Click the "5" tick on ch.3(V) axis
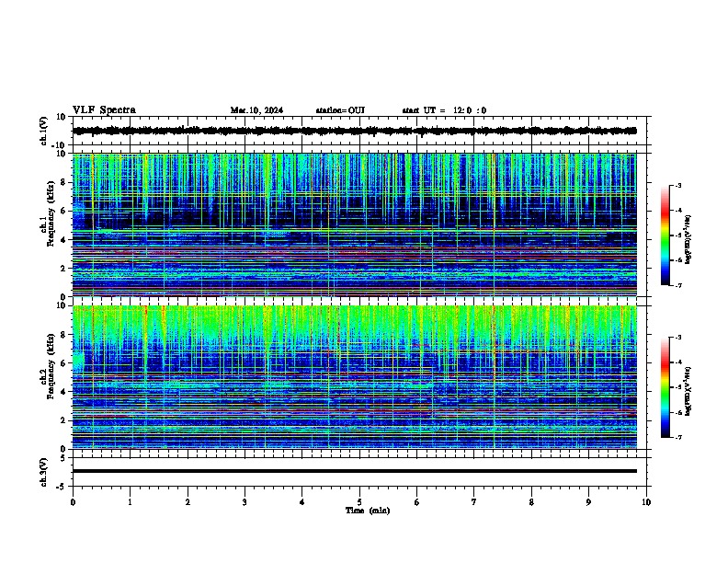This screenshot has width=728, height=563. point(64,458)
